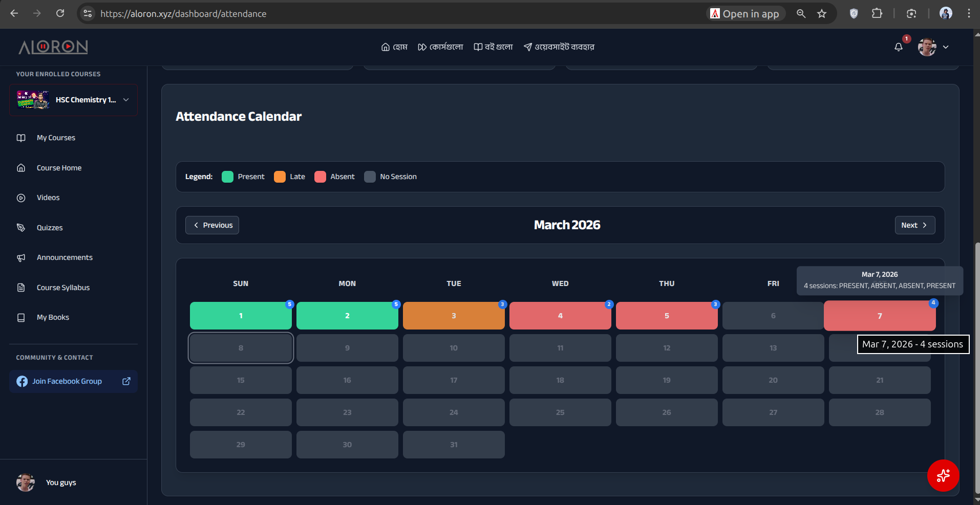Image resolution: width=980 pixels, height=505 pixels.
Task: Click the Videos play-circle icon
Action: pos(21,197)
